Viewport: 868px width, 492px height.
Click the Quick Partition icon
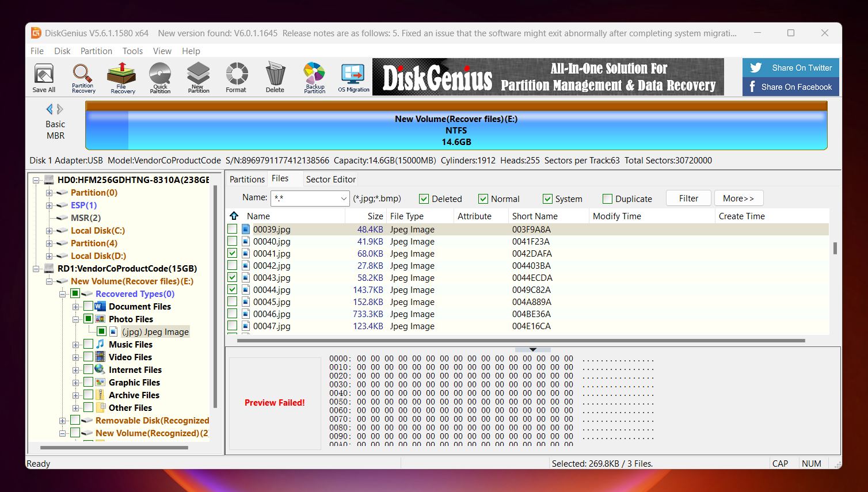160,78
